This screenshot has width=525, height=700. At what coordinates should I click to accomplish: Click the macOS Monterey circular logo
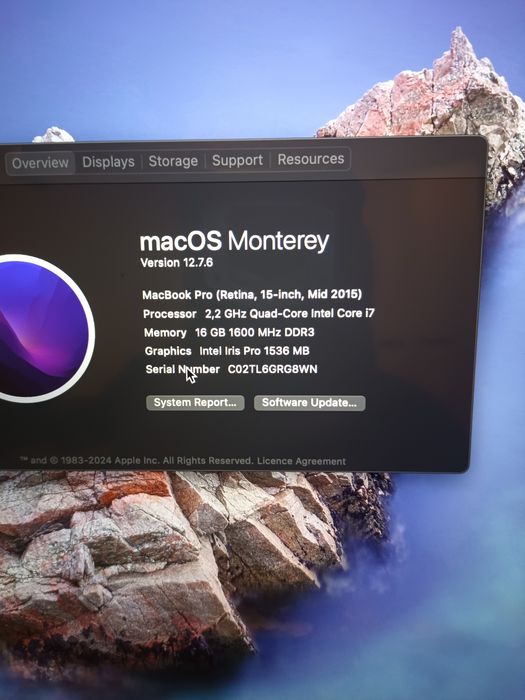click(42, 328)
